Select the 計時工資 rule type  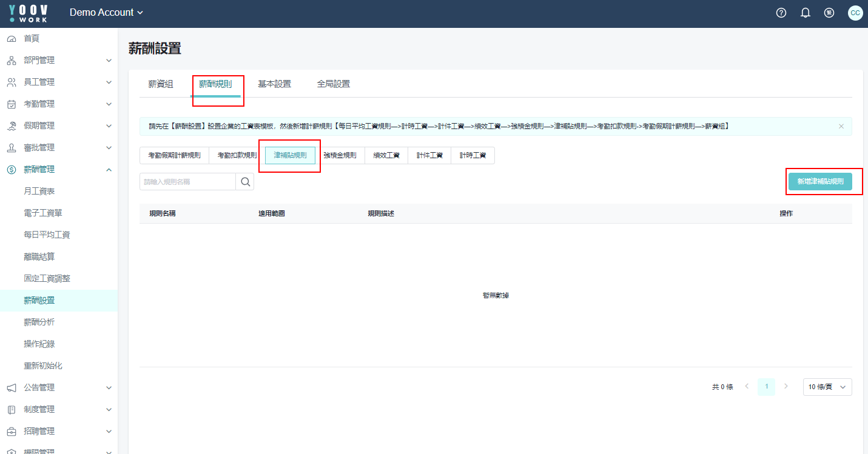pyautogui.click(x=473, y=155)
